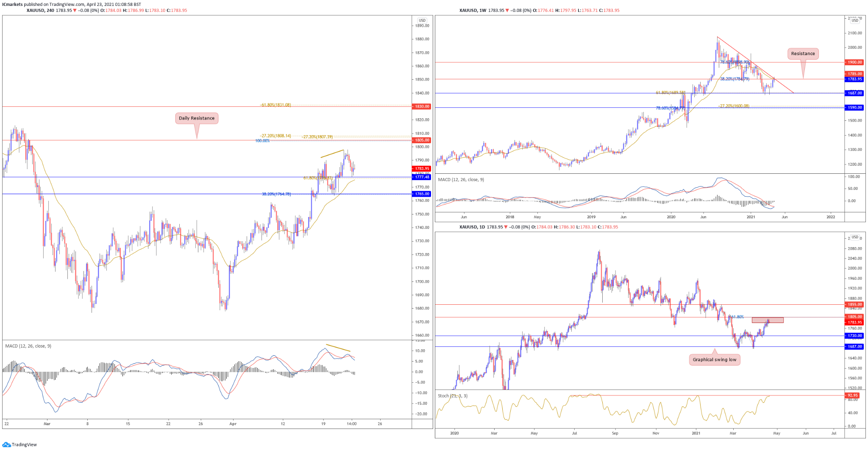Click the Graphical swing low callout
This screenshot has width=868, height=451.
pos(715,360)
